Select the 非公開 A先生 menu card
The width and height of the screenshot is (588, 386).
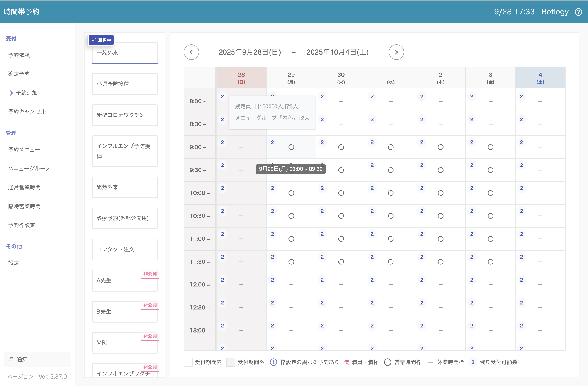125,280
